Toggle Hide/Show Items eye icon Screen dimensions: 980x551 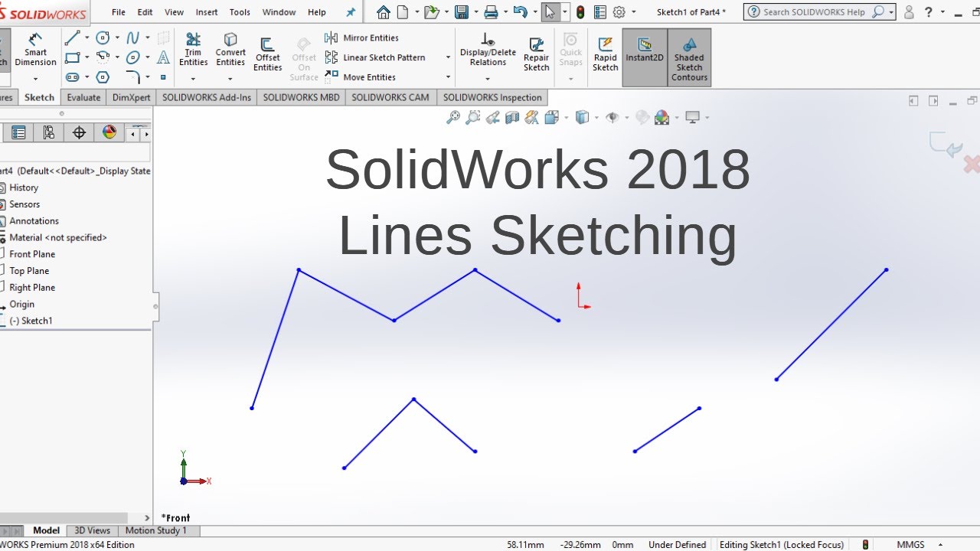pyautogui.click(x=612, y=117)
